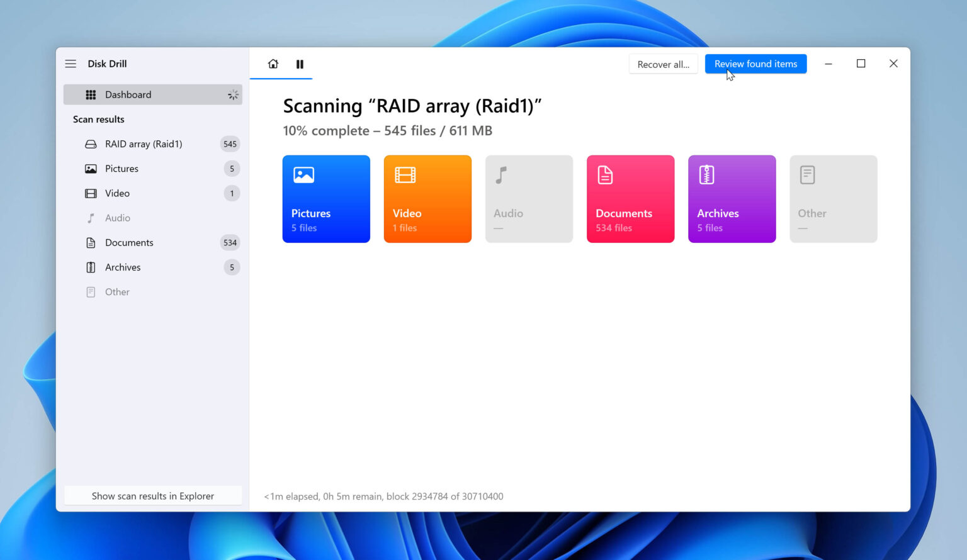The width and height of the screenshot is (967, 560).
Task: Select the Pictures icon in the sidebar
Action: coord(91,169)
